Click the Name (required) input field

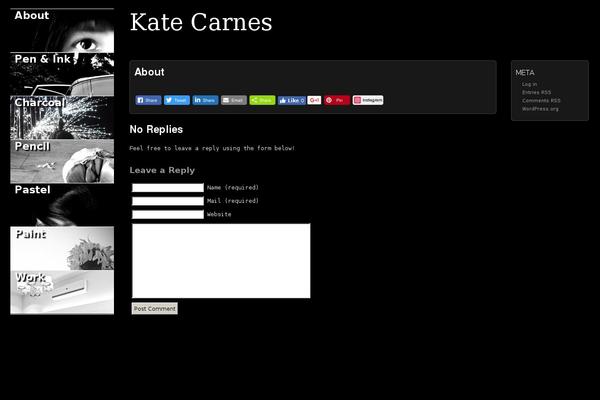tap(168, 188)
